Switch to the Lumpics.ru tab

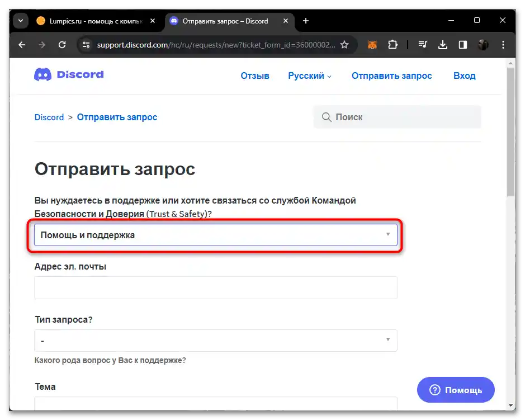[84, 21]
